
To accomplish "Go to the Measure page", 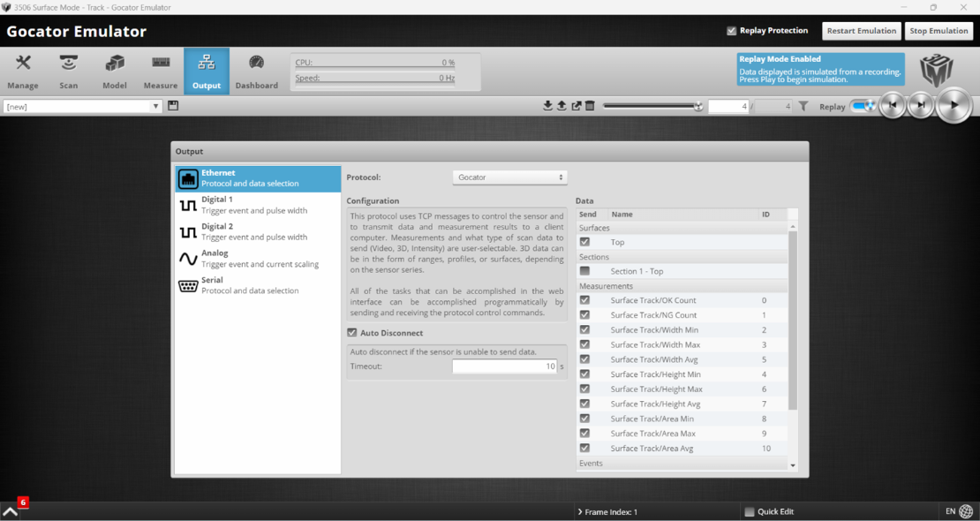I will point(161,72).
